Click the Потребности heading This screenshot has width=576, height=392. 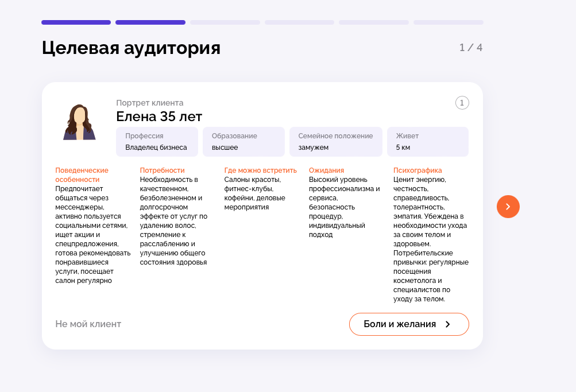pos(162,170)
